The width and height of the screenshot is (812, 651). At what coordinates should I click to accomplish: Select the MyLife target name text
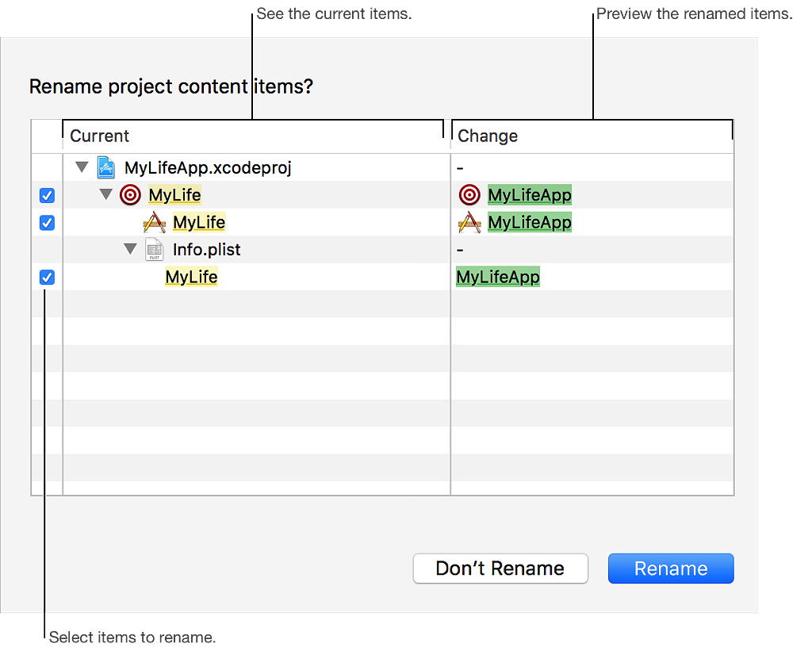tap(174, 195)
